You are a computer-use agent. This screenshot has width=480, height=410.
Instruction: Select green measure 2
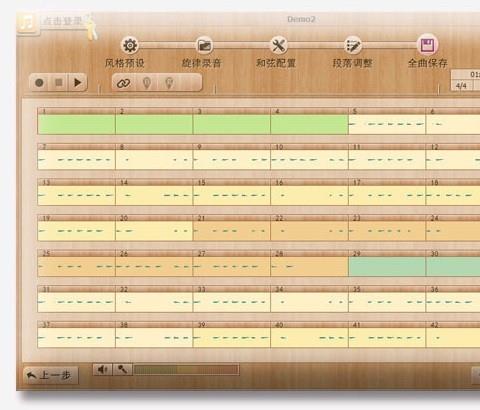tap(154, 125)
